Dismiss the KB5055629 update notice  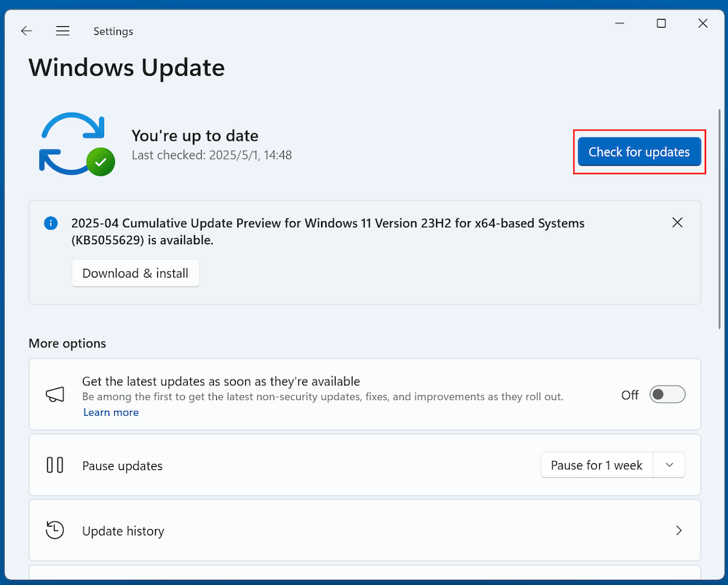click(677, 223)
